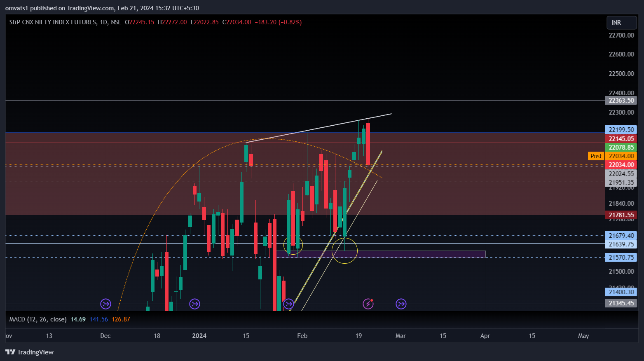The width and height of the screenshot is (644, 361).
Task: Click the contract rollover icon above 2024 label
Action: click(x=194, y=304)
